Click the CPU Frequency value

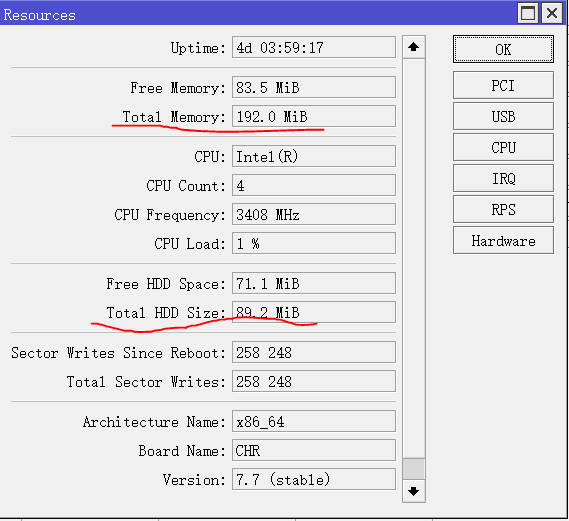click(314, 214)
